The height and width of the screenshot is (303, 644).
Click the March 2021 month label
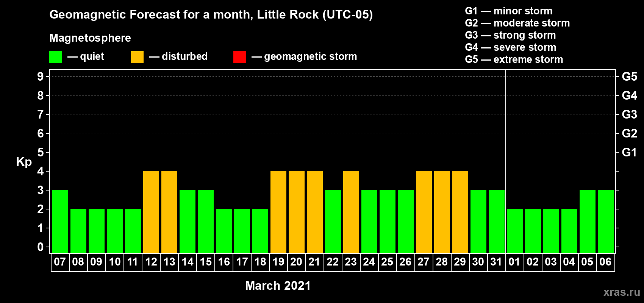click(x=278, y=286)
